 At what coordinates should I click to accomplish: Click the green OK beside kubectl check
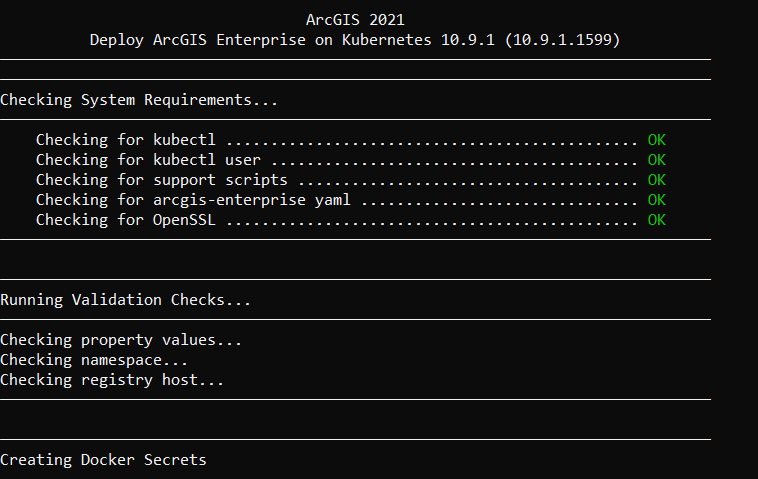pos(656,140)
